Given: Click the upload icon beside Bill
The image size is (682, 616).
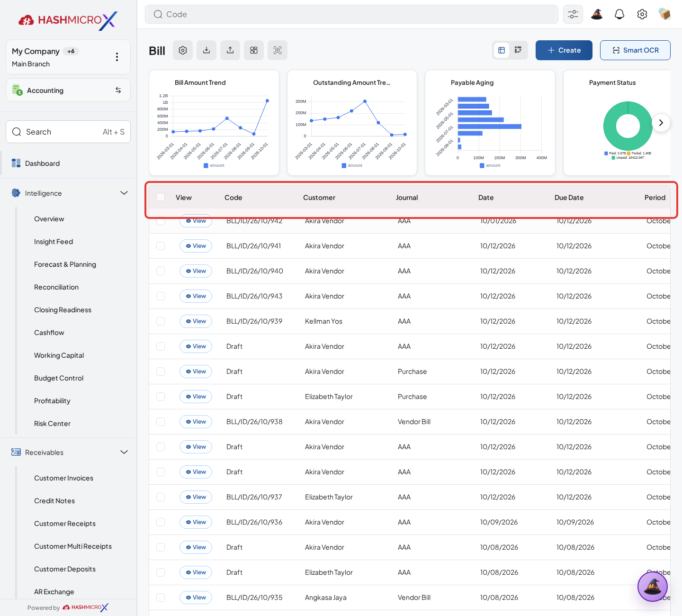Looking at the screenshot, I should 230,50.
